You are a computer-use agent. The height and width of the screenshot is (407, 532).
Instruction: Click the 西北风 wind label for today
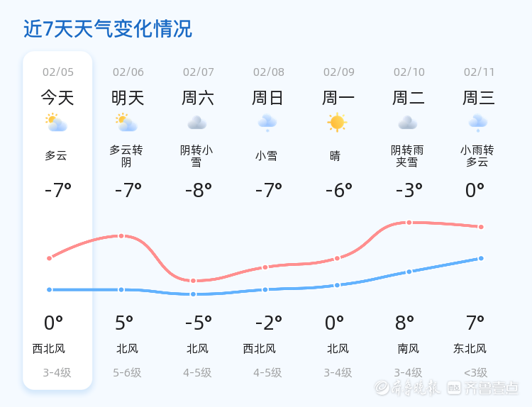coord(49,349)
